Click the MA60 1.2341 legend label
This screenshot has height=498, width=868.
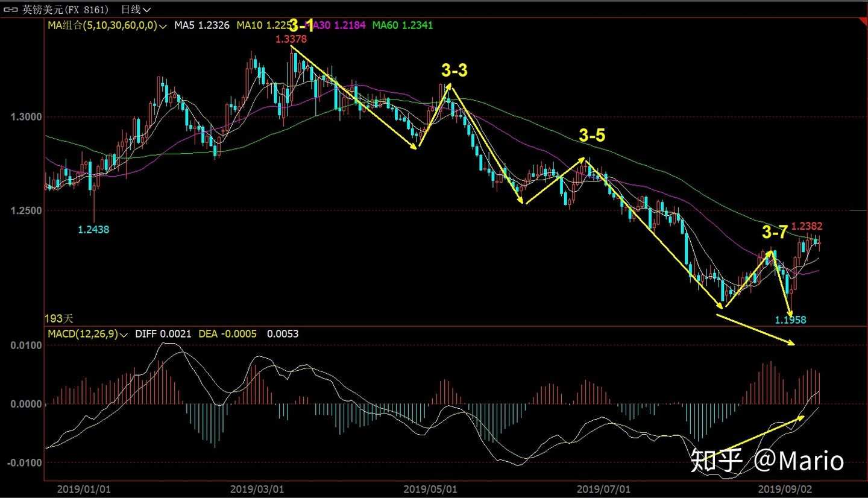click(x=403, y=25)
